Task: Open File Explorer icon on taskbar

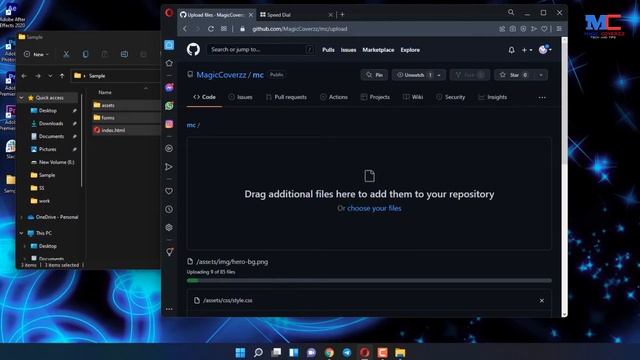Action: tap(400, 353)
